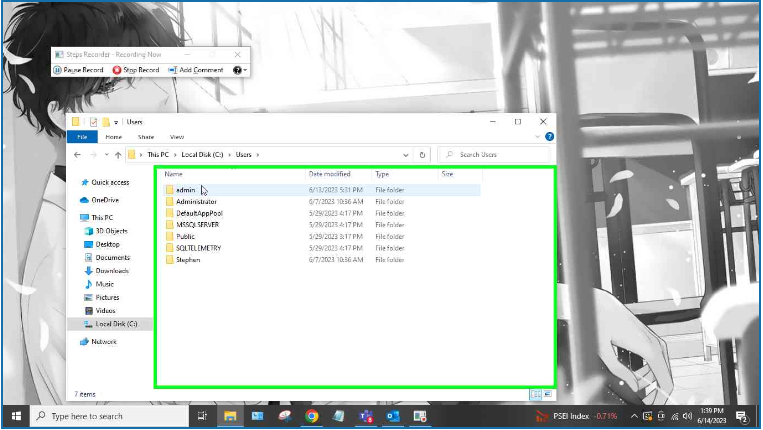Open Explorer help blue question icon
The width and height of the screenshot is (763, 430).
549,137
